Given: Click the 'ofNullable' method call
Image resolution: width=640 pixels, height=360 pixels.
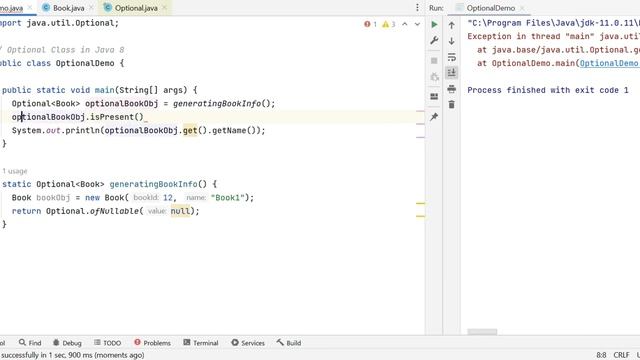Looking at the screenshot, I should tap(114, 211).
